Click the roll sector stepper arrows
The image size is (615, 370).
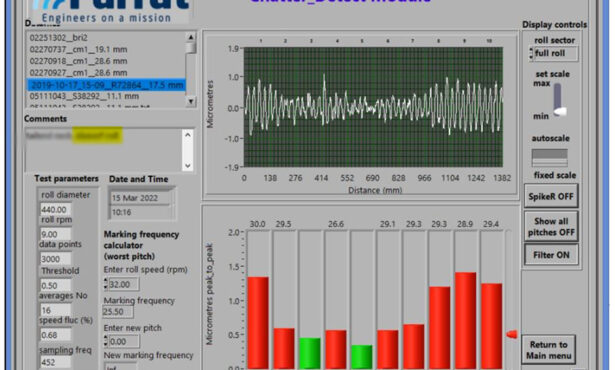(531, 54)
